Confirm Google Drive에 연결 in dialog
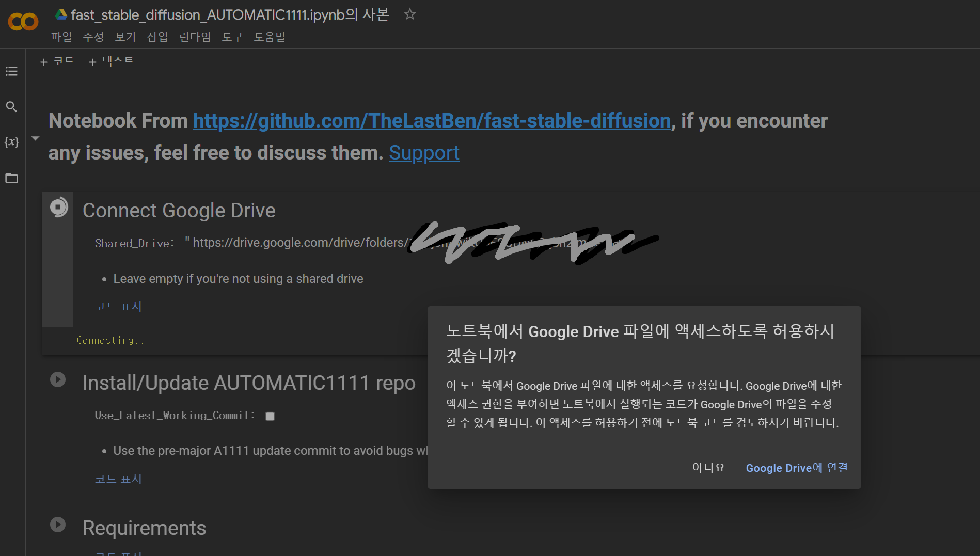980x556 pixels. (797, 468)
